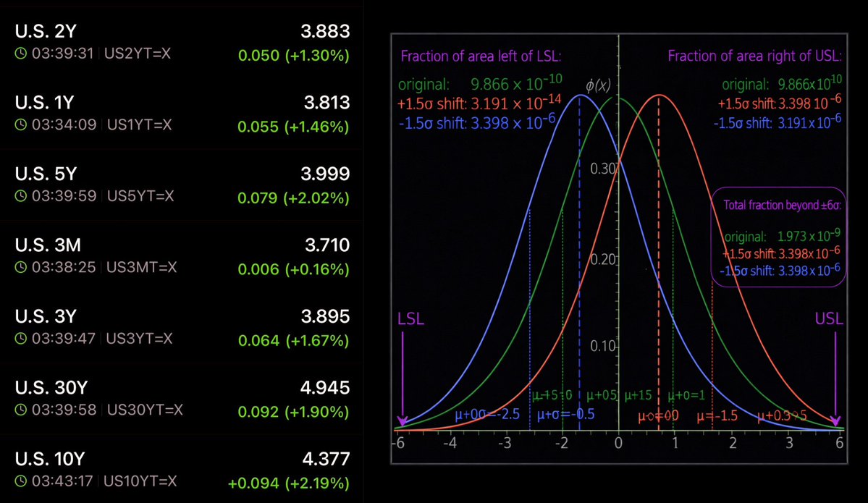
Task: Select the 3.999 yield value
Action: click(x=325, y=174)
